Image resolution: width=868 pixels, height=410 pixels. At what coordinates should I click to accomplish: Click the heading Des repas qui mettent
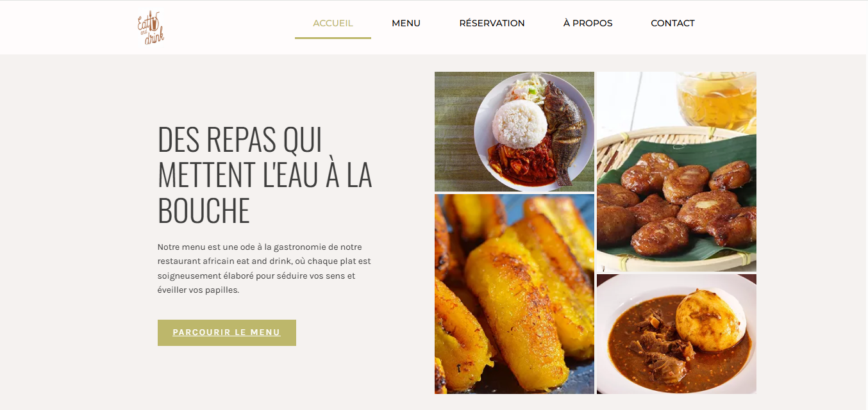tap(265, 175)
